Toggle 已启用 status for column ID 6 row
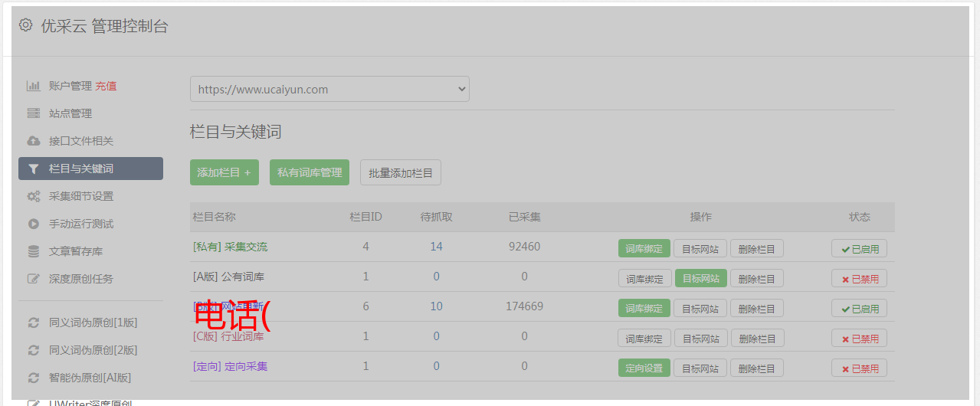The image size is (980, 406). point(859,308)
